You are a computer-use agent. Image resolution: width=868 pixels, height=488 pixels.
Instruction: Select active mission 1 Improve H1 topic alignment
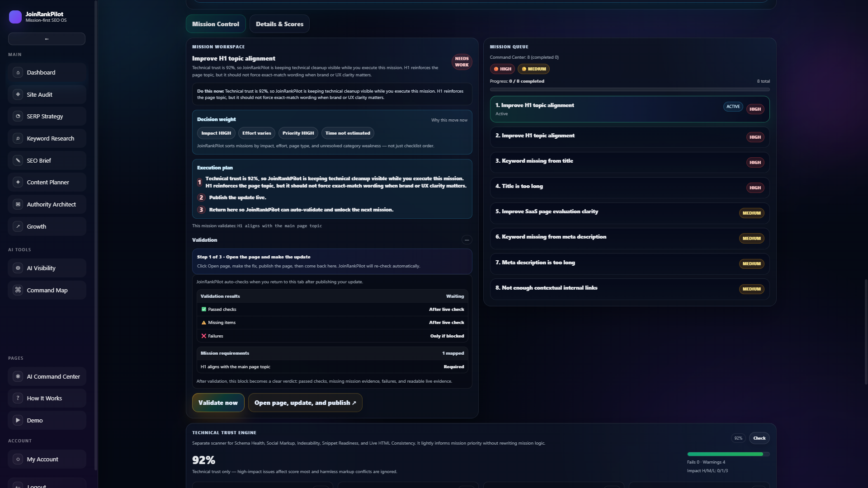point(630,109)
